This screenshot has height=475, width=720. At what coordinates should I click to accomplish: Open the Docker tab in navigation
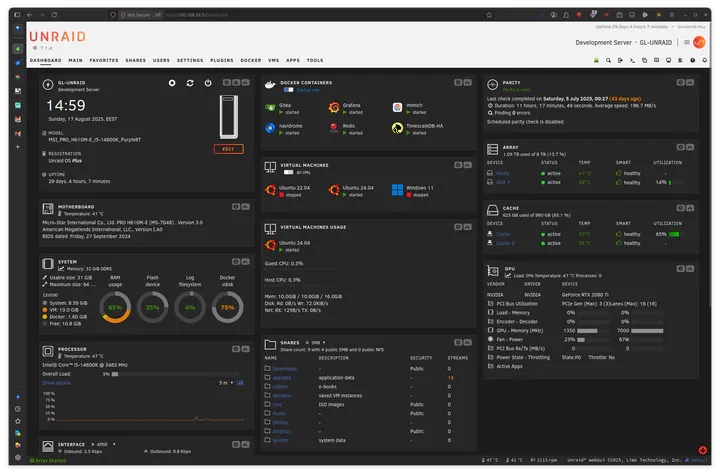(x=251, y=60)
